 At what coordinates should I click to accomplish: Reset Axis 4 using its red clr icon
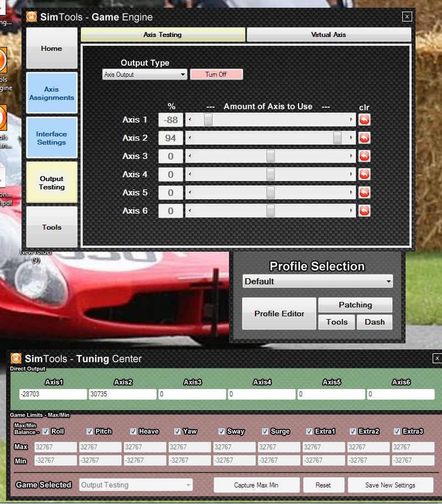coord(364,174)
